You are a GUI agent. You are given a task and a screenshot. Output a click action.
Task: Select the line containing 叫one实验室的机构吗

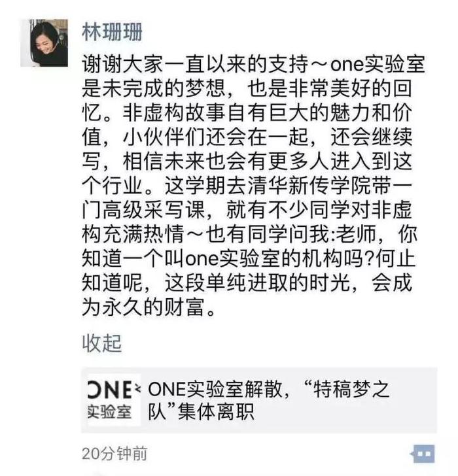[248, 259]
